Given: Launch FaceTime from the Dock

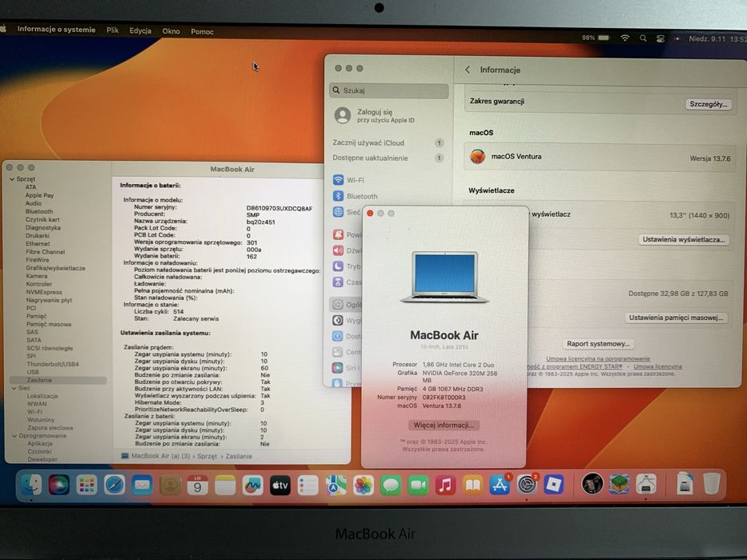Looking at the screenshot, I should tap(418, 486).
